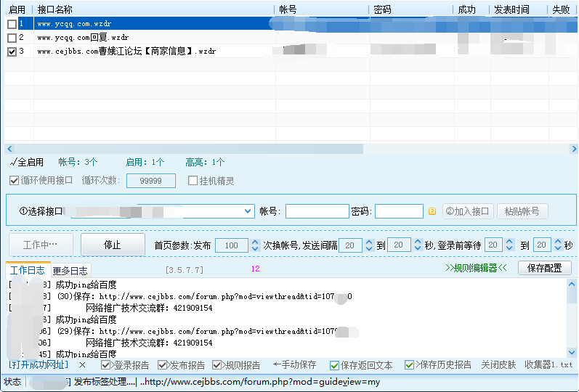Toggle the 登录报告 checkbox
Image resolution: width=579 pixels, height=392 pixels.
point(105,365)
